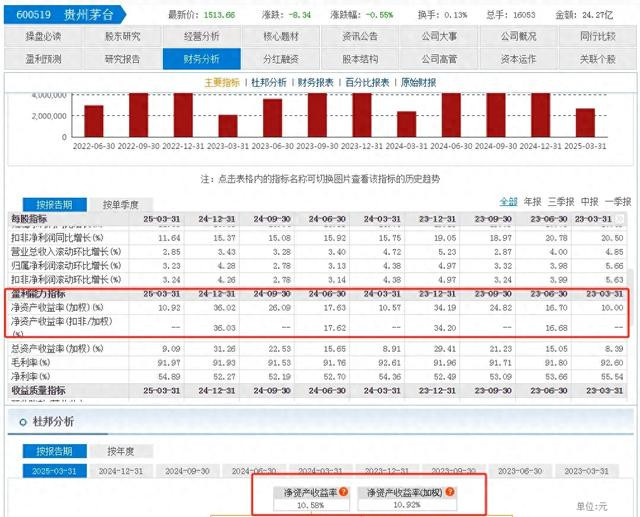Select the highlighted 财务分析 tab
The width and height of the screenshot is (640, 517).
(x=202, y=59)
